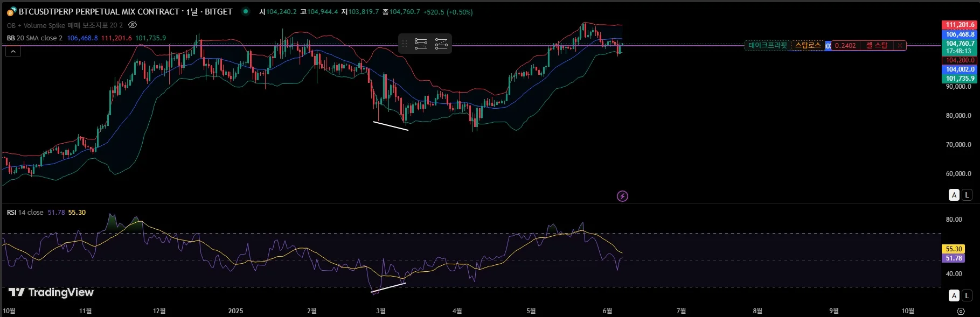Viewport: 980px width, 317px height.
Task: Toggle log scale L on price pane
Action: [967, 195]
